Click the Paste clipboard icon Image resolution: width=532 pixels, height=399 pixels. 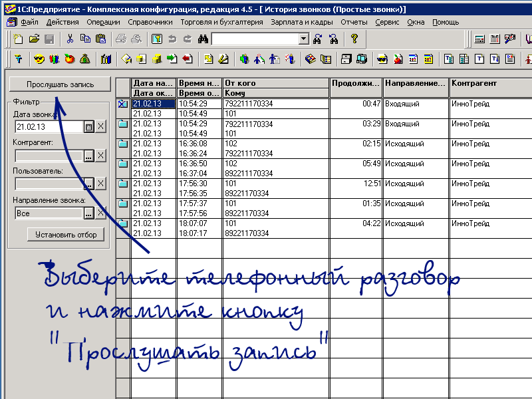101,39
